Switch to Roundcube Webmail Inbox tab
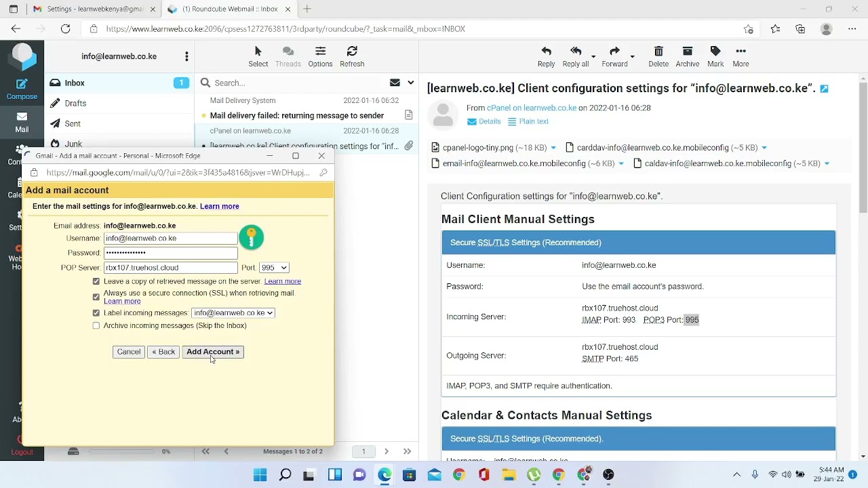This screenshot has height=488, width=868. [229, 9]
